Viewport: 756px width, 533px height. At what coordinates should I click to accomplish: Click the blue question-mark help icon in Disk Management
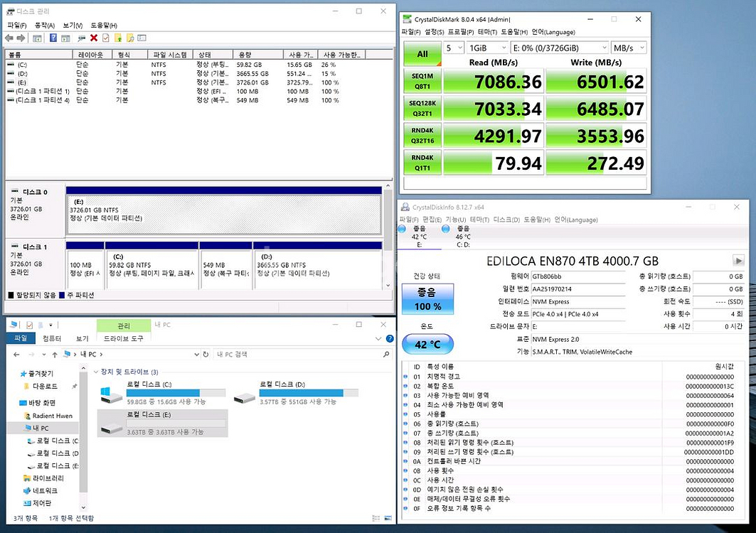coord(53,38)
